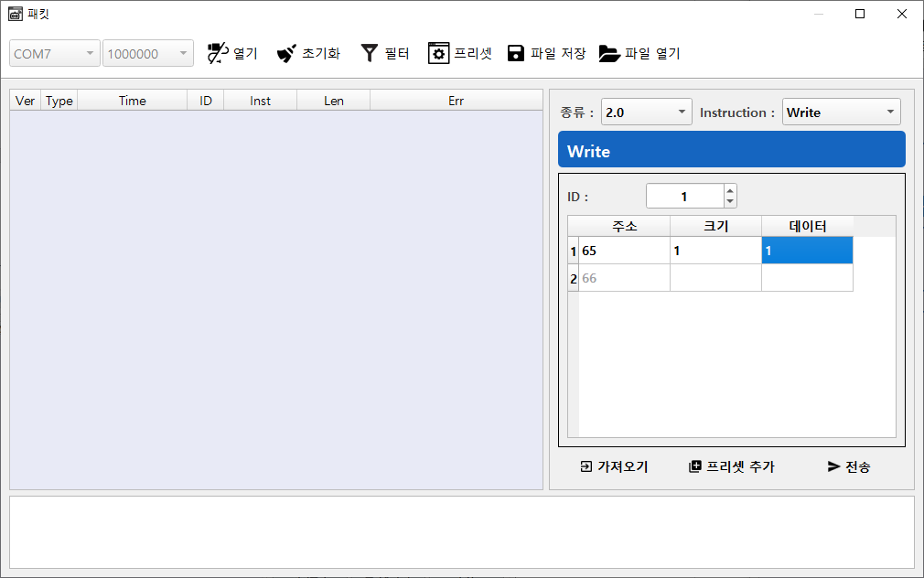
Task: Send packet with 전송 button
Action: coord(848,466)
